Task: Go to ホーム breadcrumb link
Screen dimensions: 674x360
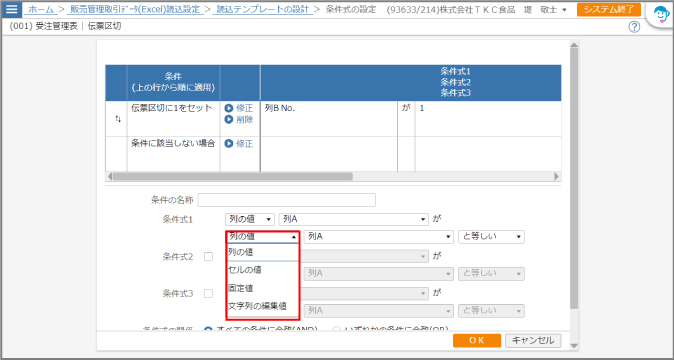Action: coord(41,9)
